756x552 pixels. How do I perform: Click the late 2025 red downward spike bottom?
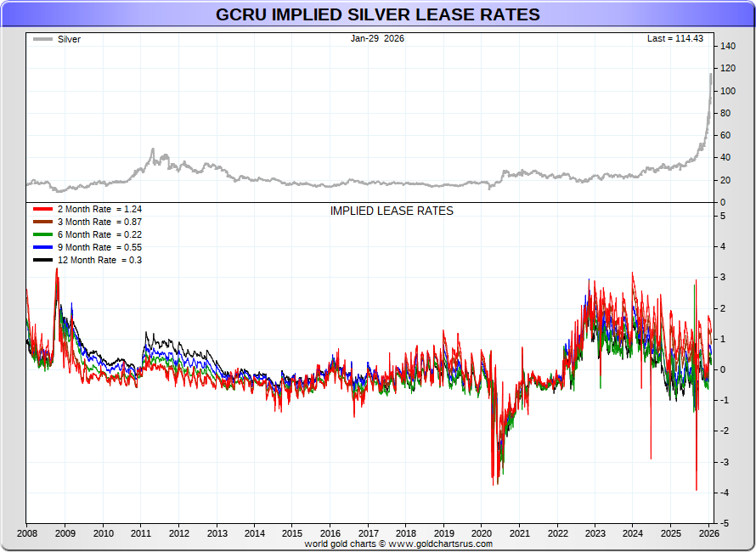tap(697, 489)
